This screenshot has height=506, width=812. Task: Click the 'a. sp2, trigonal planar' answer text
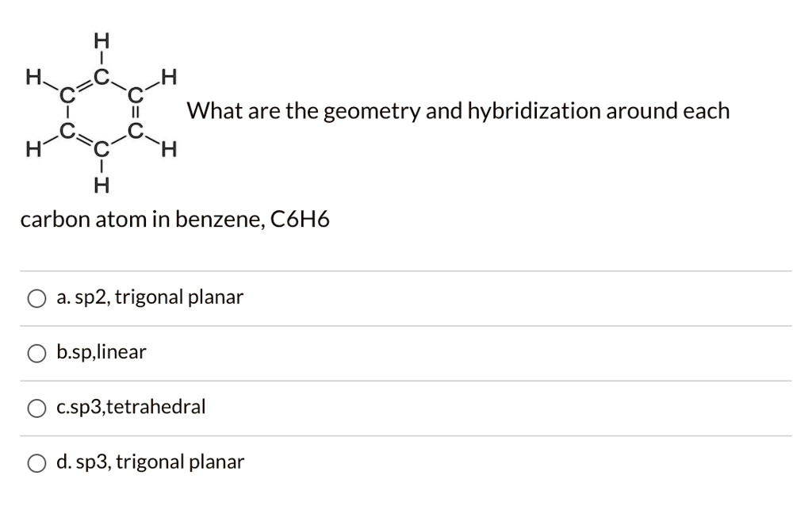pyautogui.click(x=150, y=298)
